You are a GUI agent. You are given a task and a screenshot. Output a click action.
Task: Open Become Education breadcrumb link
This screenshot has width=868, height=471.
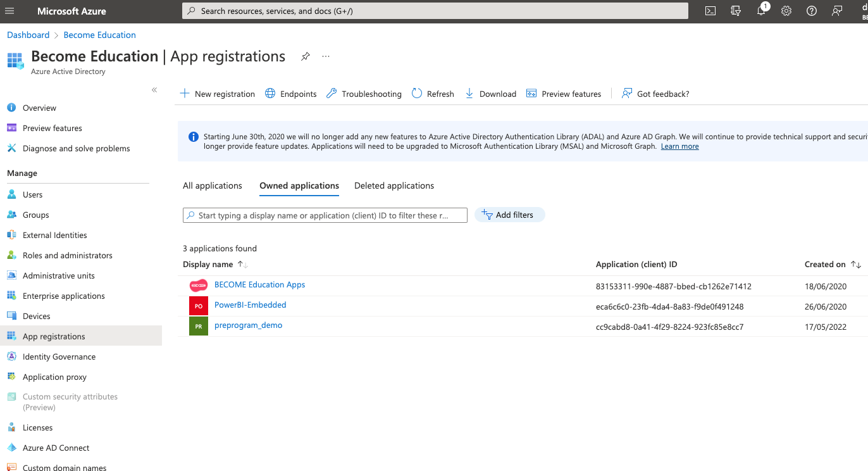coord(100,35)
